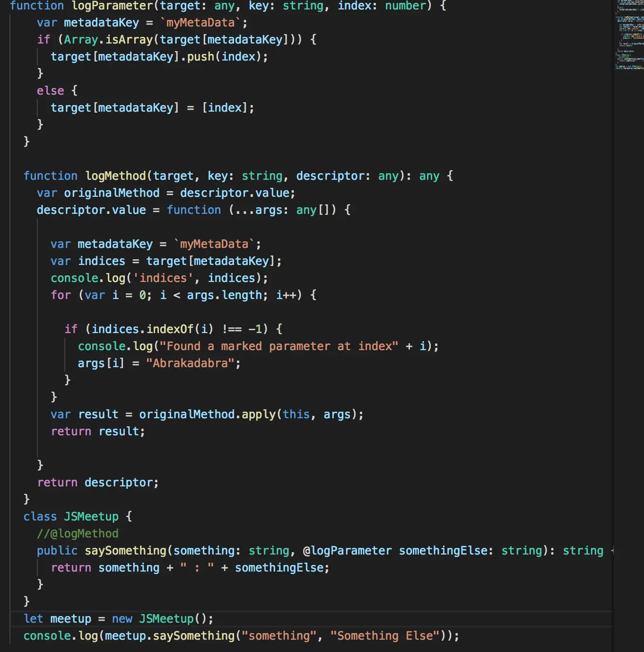Click 'args.length' in the for loop
644x652 pixels.
click(x=225, y=295)
